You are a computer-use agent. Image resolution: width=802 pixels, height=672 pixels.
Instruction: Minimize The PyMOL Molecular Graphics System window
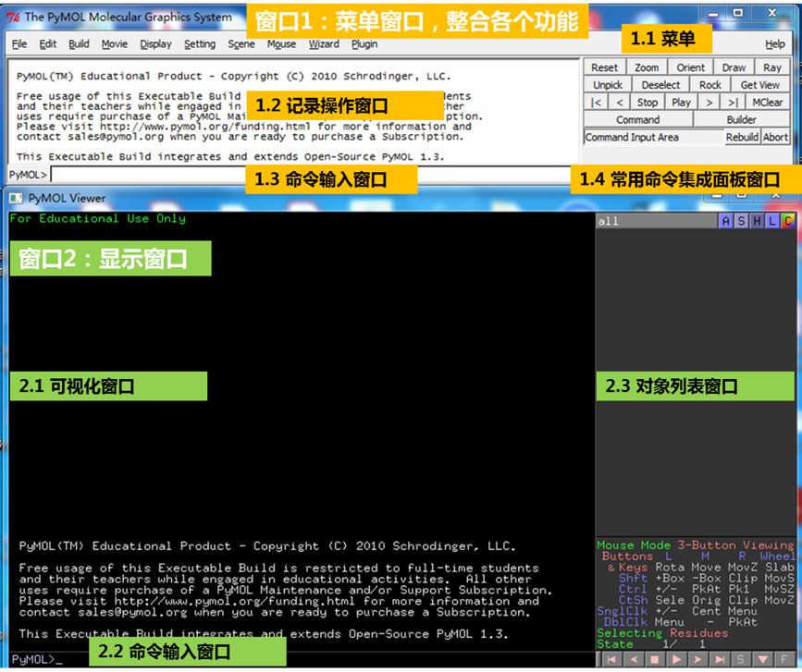[713, 14]
